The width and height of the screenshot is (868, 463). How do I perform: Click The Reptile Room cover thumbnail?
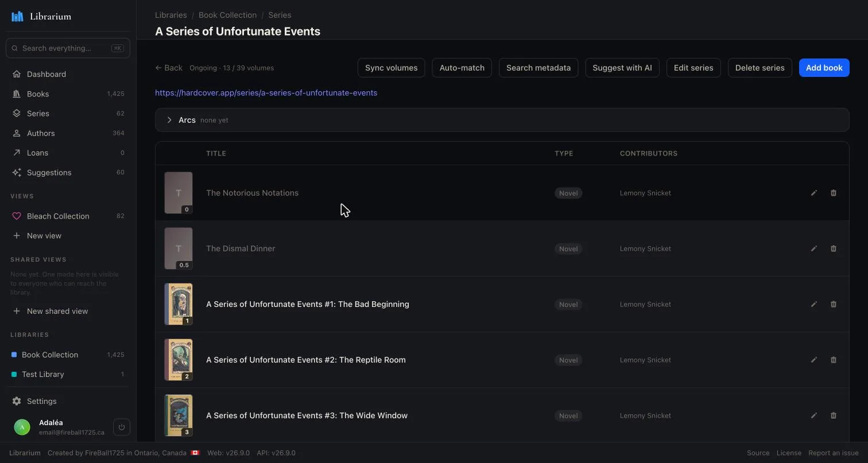(179, 360)
